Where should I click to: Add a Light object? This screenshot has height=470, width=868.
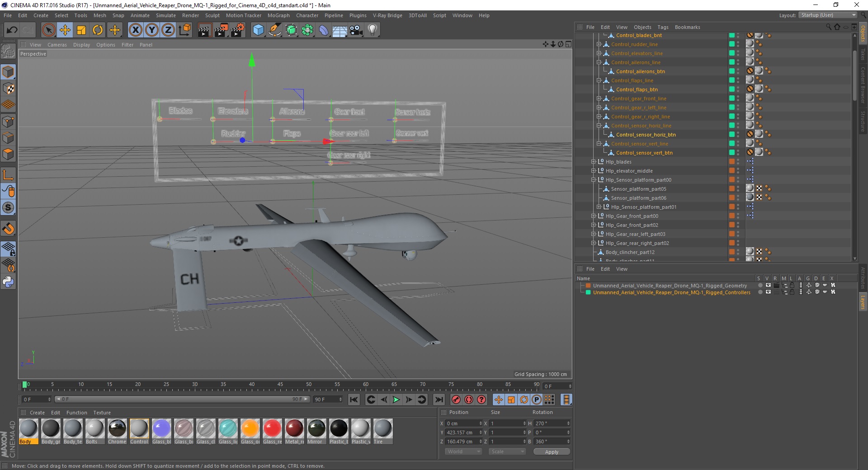click(373, 30)
